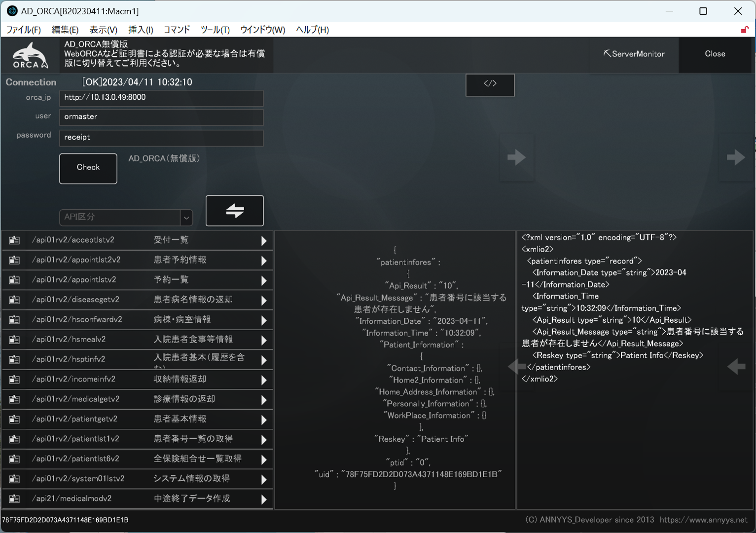Click the ORCA whale logo
Image resolution: width=756 pixels, height=533 pixels.
click(30, 55)
